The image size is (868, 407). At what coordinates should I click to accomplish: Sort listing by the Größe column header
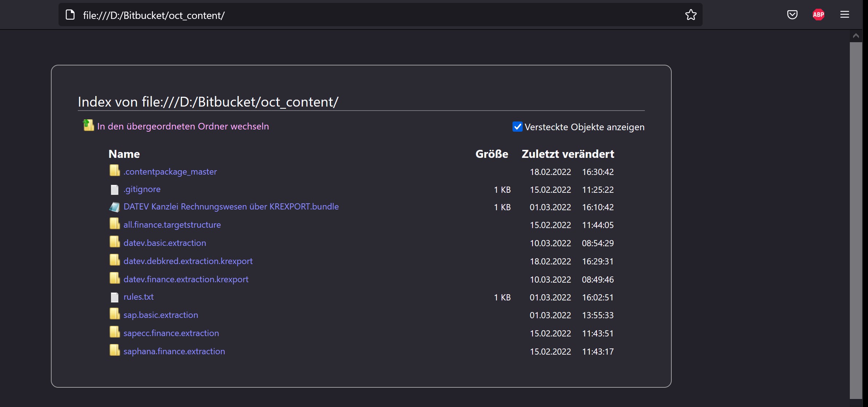[x=492, y=154]
